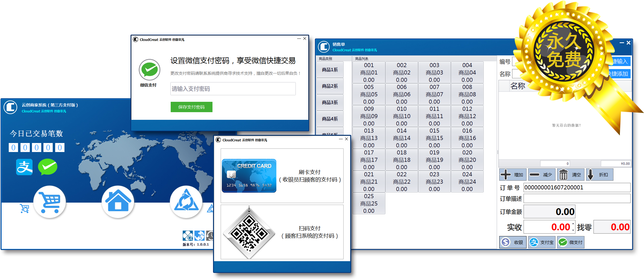
Task: Click the shopping cart icon
Action: [x=49, y=202]
